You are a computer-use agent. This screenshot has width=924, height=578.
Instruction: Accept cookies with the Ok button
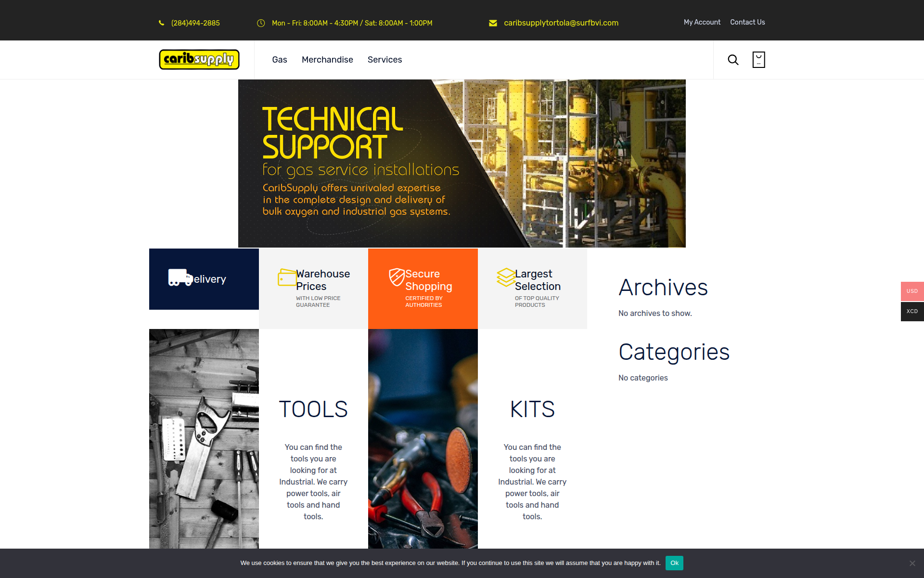[674, 563]
